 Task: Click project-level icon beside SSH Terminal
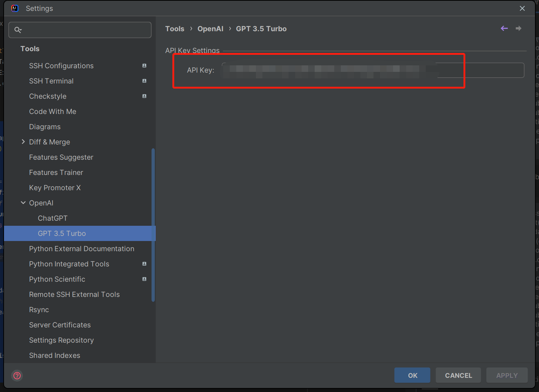tap(144, 81)
